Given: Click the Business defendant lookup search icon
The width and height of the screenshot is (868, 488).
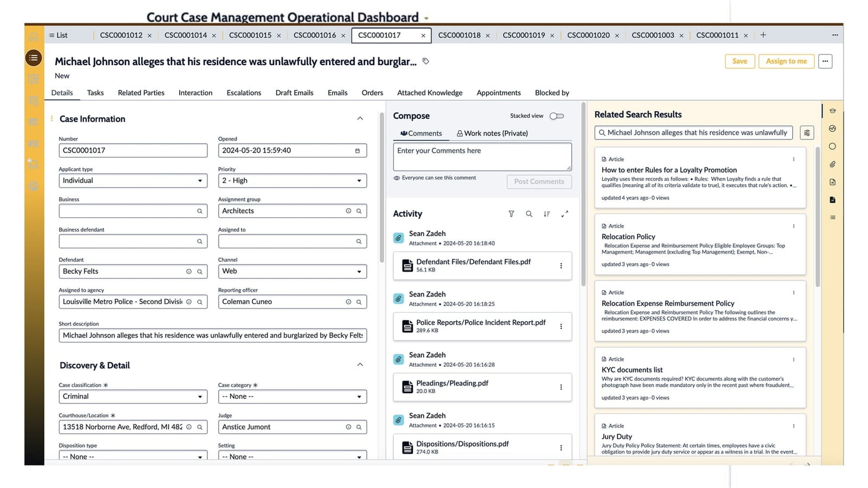Looking at the screenshot, I should (x=200, y=241).
